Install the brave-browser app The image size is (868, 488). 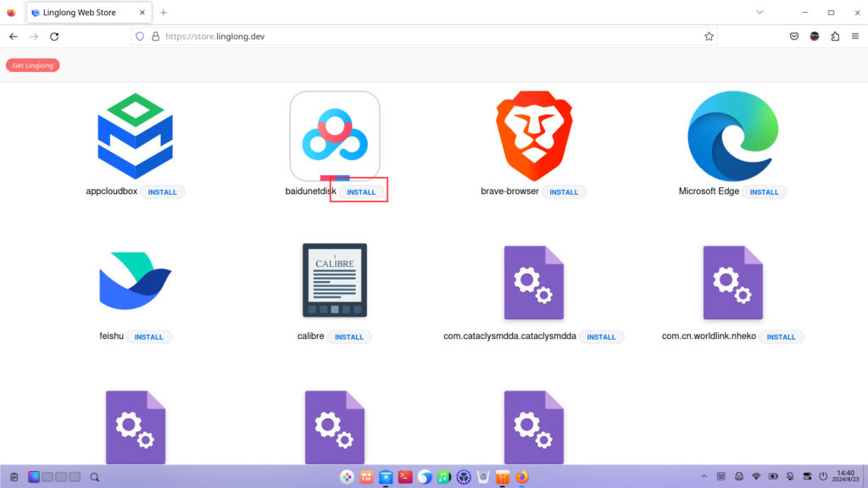pyautogui.click(x=564, y=192)
